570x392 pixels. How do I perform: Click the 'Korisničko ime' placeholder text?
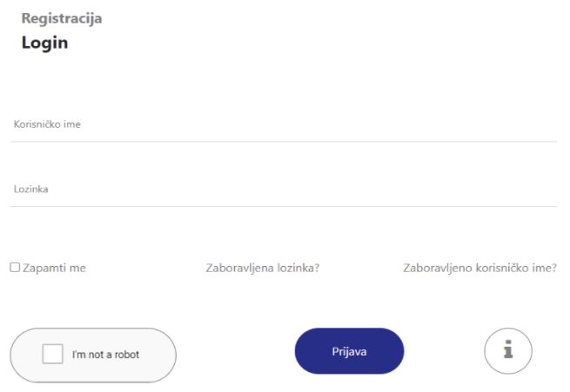click(47, 124)
